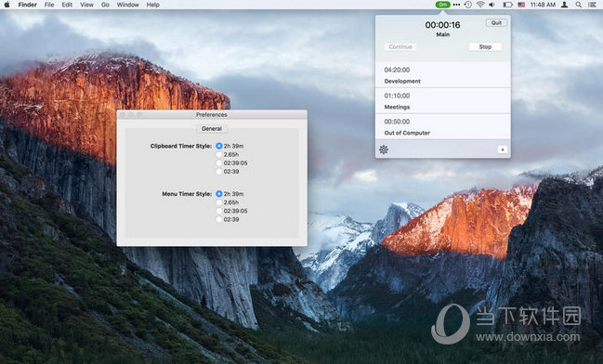Viewport: 603px width, 364px height.
Task: Click the Continue button
Action: [400, 46]
